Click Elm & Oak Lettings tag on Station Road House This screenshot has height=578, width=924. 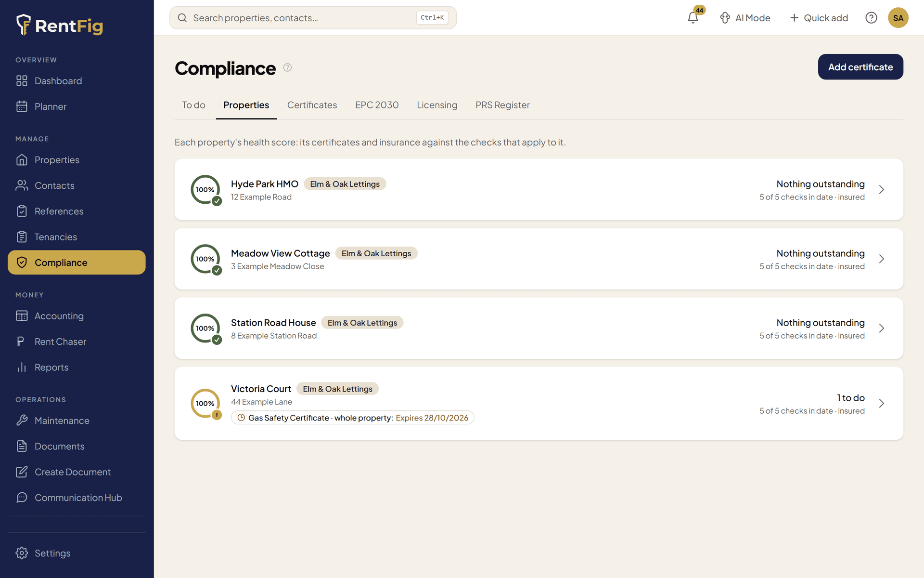[362, 323]
